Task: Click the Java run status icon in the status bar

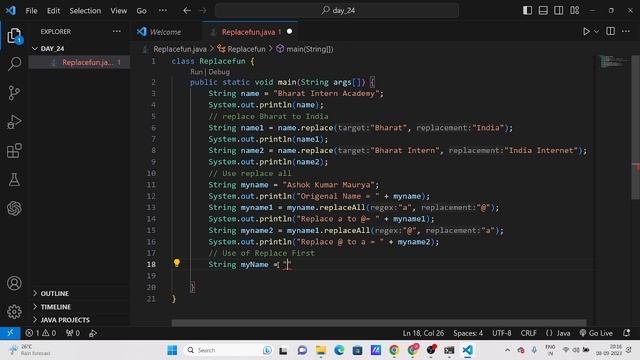Action: 93,333
